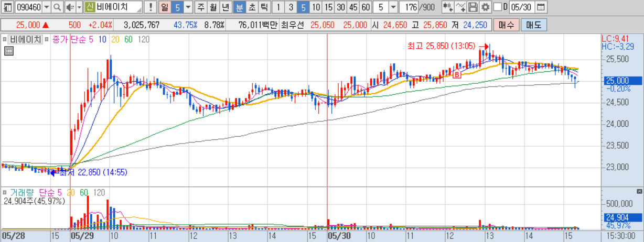Open chart settings gear icon
Image resolution: width=644 pixels, height=242 pixels.
485,7
